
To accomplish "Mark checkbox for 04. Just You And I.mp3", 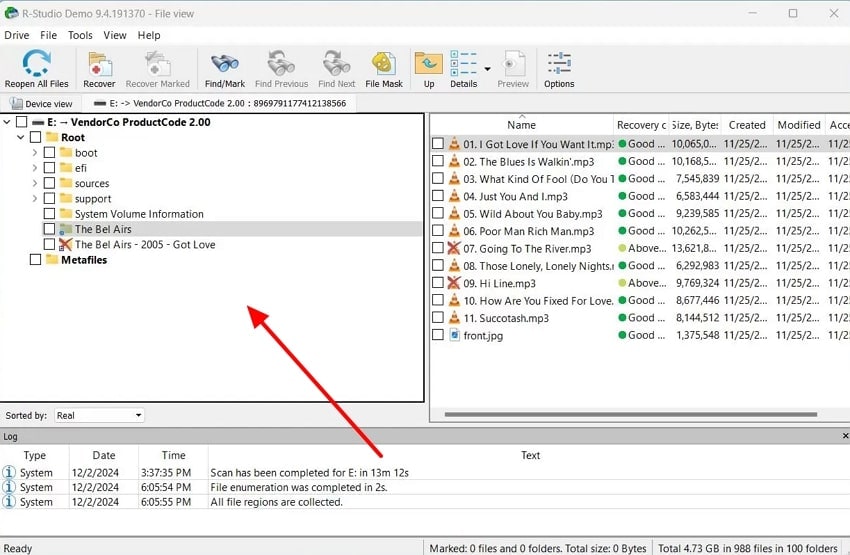I will click(438, 196).
